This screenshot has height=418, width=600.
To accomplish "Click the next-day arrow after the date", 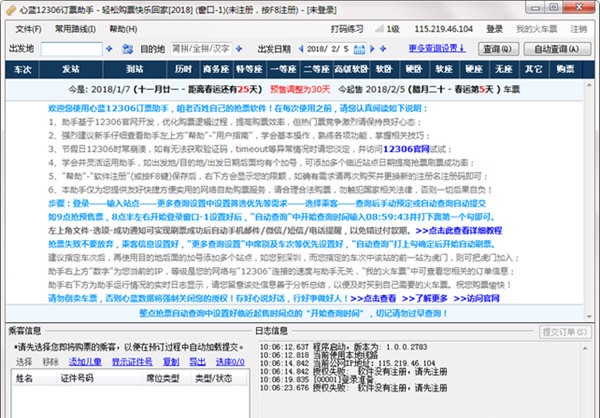I will (372, 49).
